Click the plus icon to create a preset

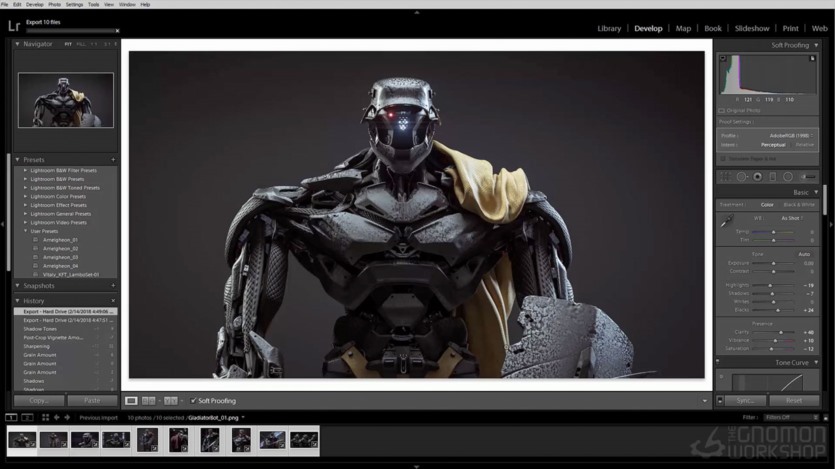click(x=113, y=160)
